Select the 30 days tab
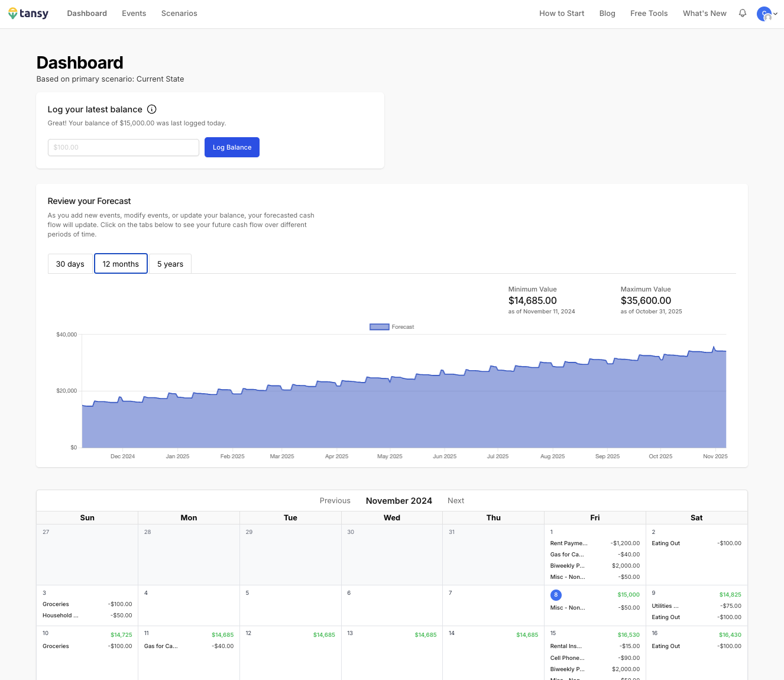The image size is (784, 680). 70,264
